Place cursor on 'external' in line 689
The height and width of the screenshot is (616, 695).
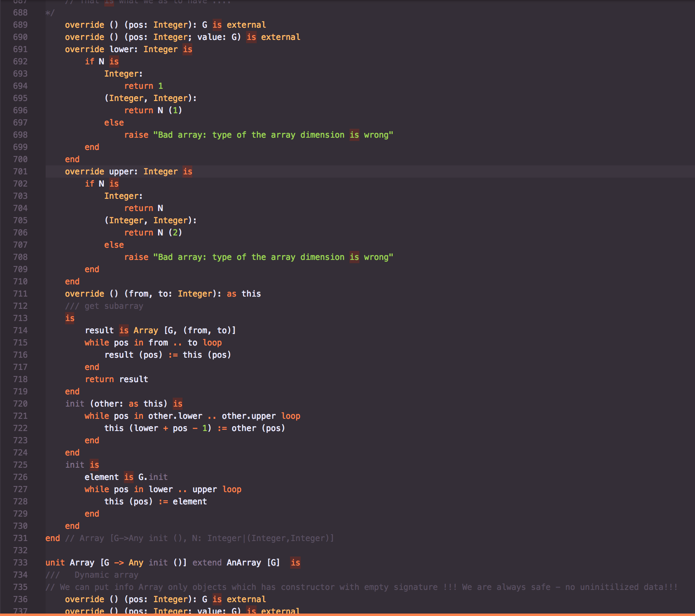[246, 25]
